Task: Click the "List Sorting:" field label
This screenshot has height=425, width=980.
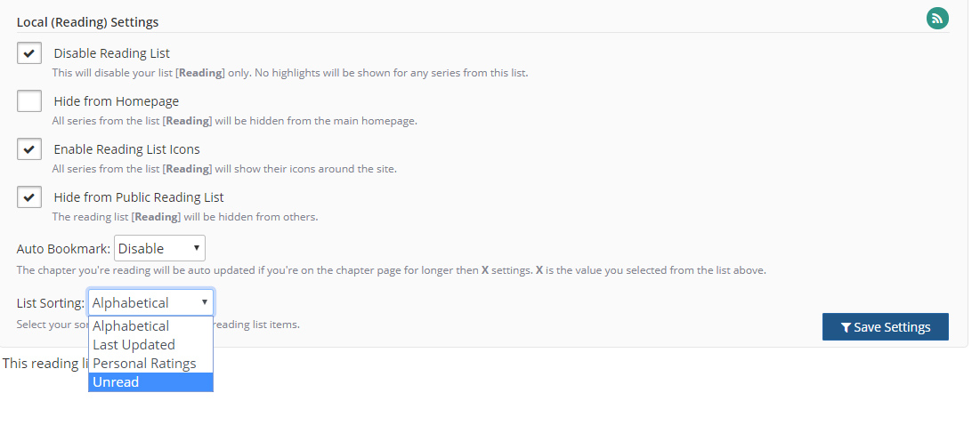Action: pos(50,303)
